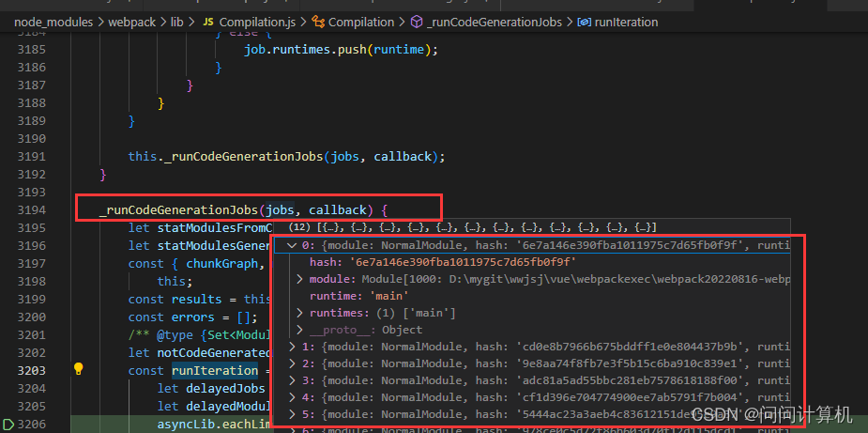Click 'const results = this' on line 3199
This screenshot has width=868, height=433.
pos(200,300)
